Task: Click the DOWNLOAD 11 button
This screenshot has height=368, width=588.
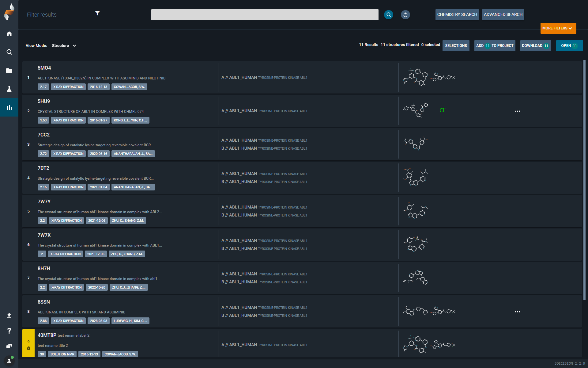Action: [535, 45]
